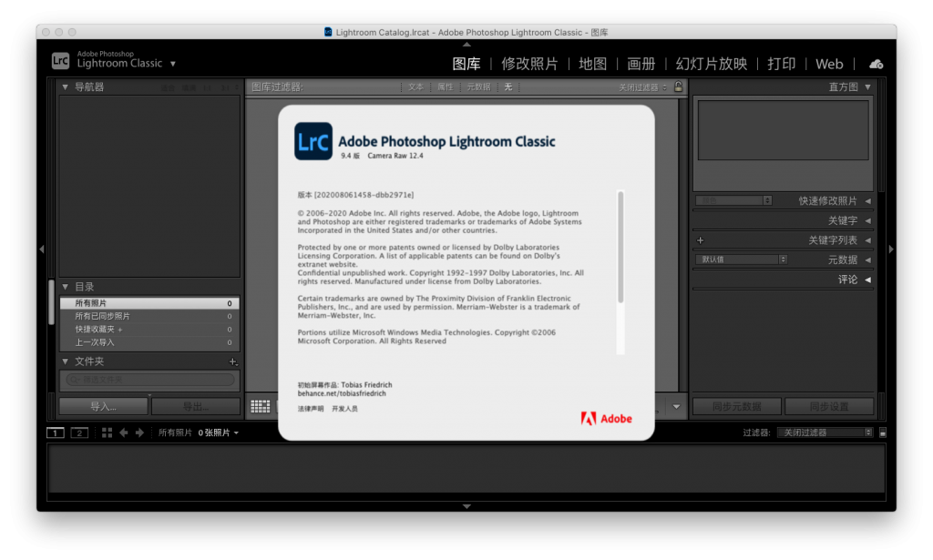Viewport: 933px width, 560px height.
Task: Collapse the Catalog (目录) panel
Action: point(65,287)
